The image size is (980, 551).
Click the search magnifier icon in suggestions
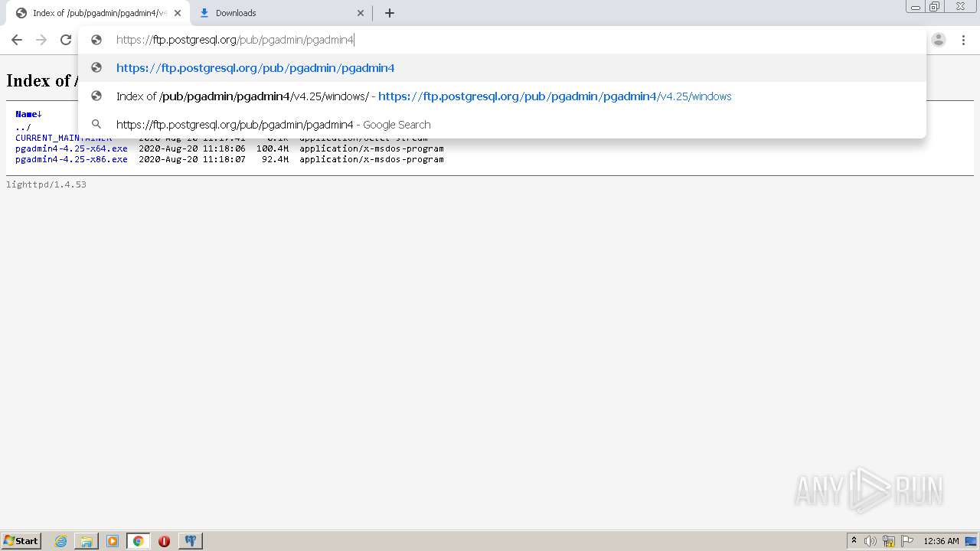(96, 124)
